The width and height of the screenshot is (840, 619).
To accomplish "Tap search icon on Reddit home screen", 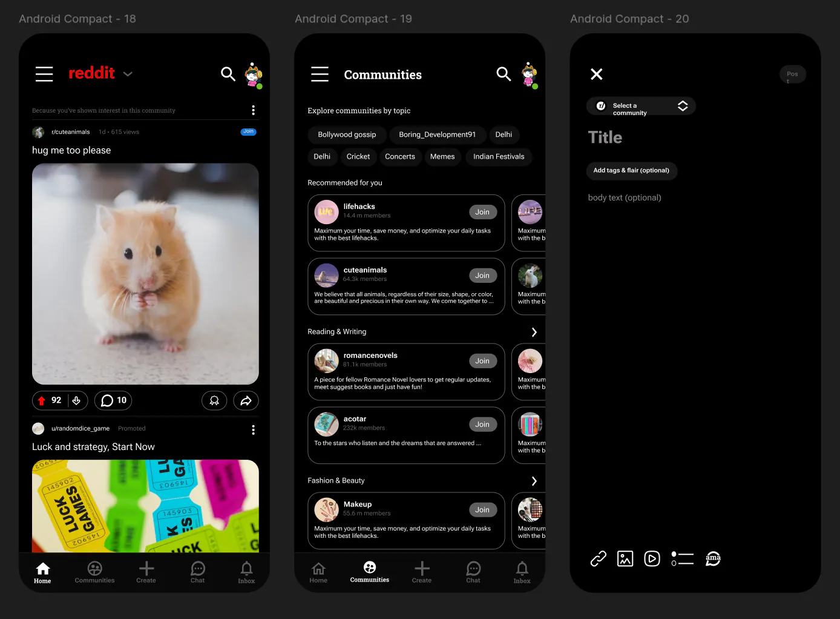I will click(x=228, y=74).
